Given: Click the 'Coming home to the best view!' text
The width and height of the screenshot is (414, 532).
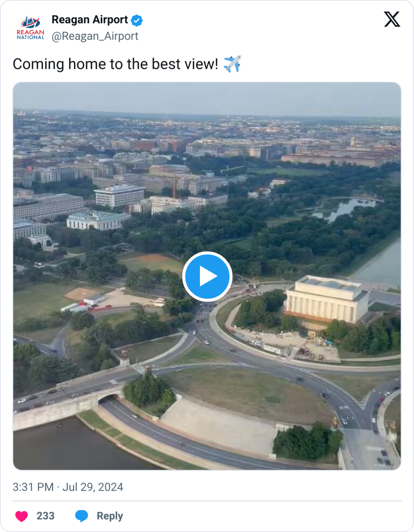Looking at the screenshot, I should pyautogui.click(x=116, y=64).
